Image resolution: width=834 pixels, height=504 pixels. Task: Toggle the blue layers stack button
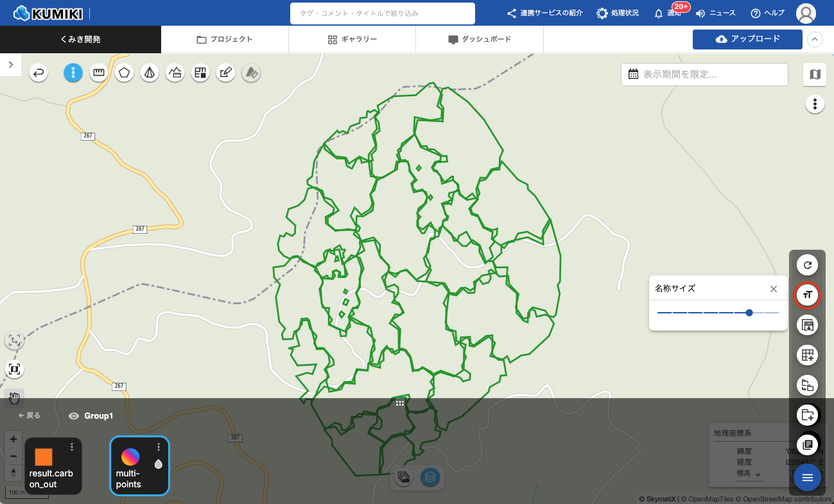(430, 478)
